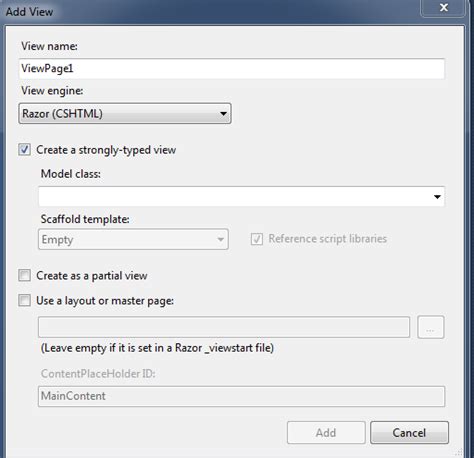
Task: Click the Razor _viewstart hint text
Action: click(157, 348)
